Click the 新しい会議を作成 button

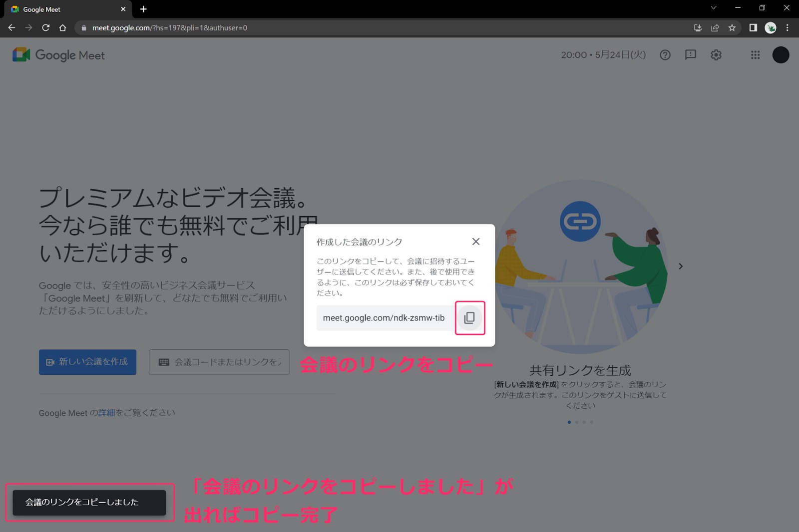[87, 362]
